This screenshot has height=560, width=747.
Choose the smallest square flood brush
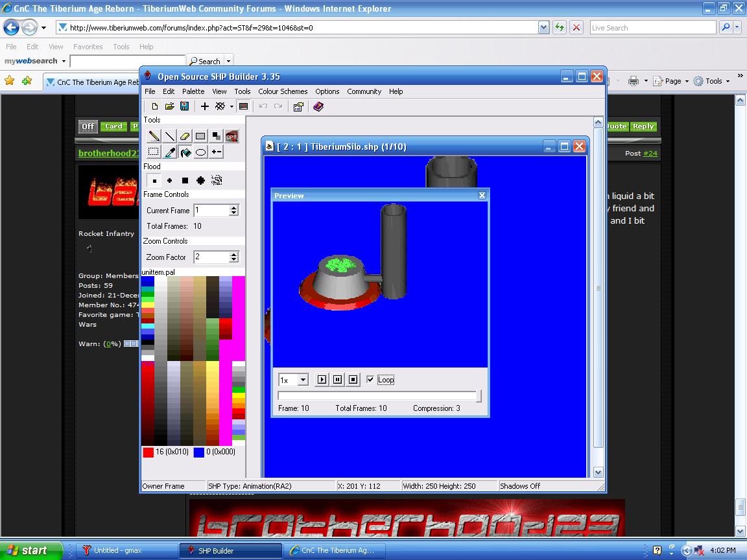click(154, 180)
